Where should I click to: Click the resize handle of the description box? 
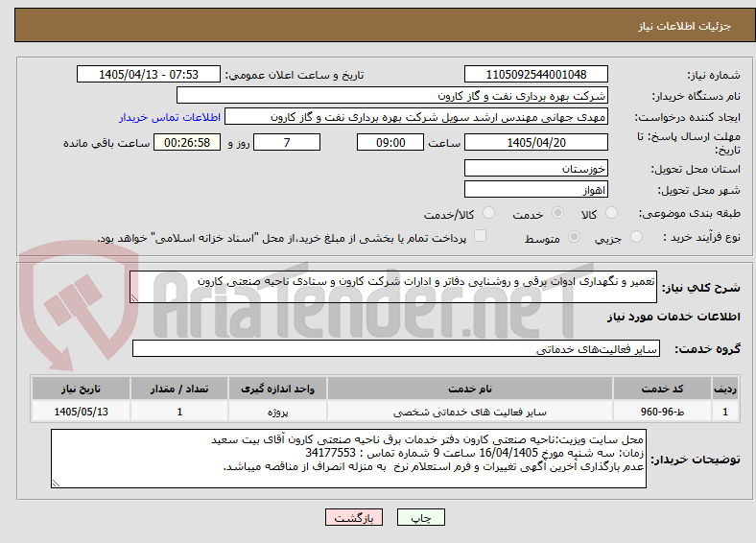click(134, 298)
